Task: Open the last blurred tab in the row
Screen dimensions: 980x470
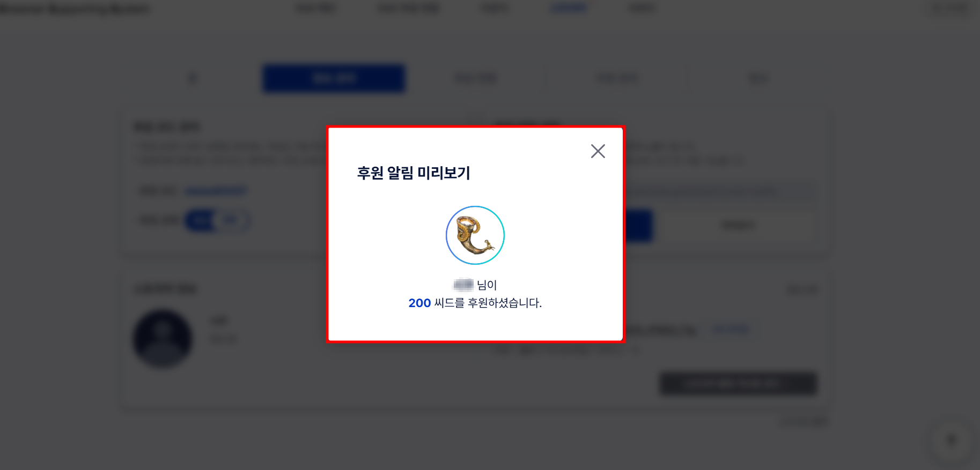Action: pyautogui.click(x=758, y=78)
